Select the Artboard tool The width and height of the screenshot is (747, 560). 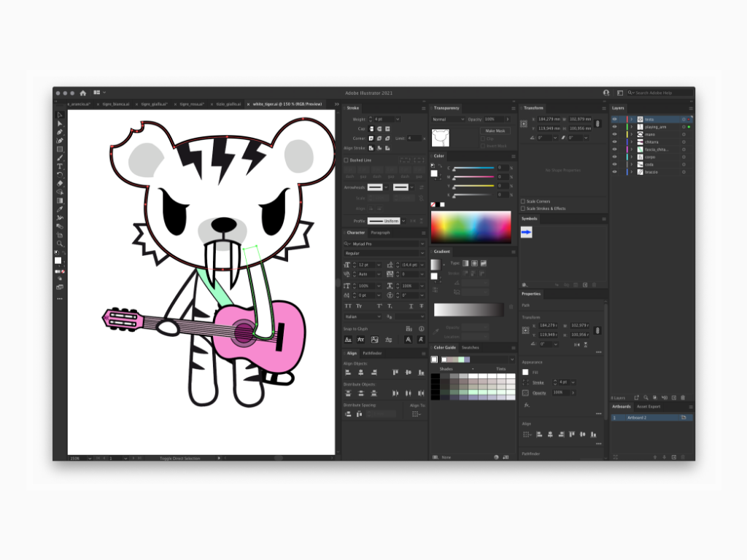tap(60, 235)
